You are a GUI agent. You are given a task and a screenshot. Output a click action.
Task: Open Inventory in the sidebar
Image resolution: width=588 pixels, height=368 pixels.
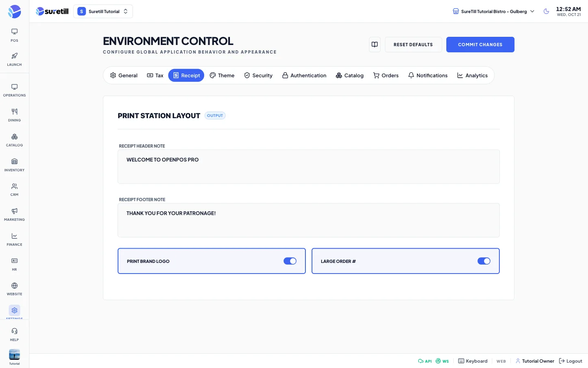(x=14, y=165)
